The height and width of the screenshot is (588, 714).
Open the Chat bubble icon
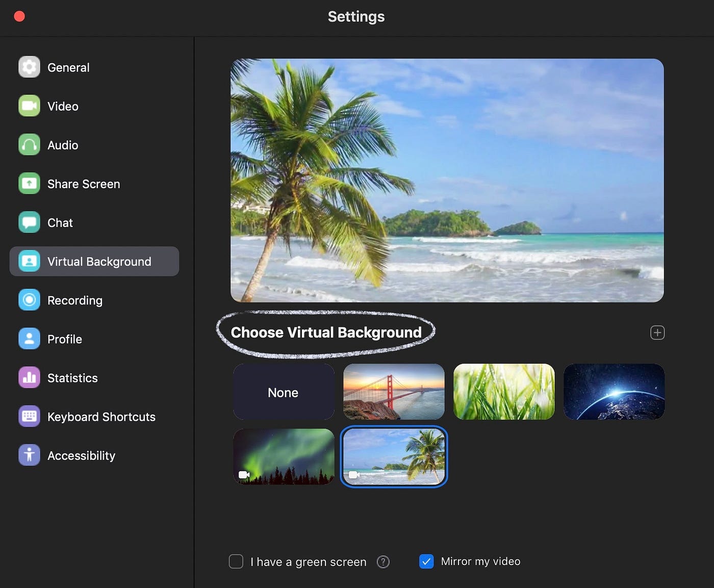click(29, 222)
